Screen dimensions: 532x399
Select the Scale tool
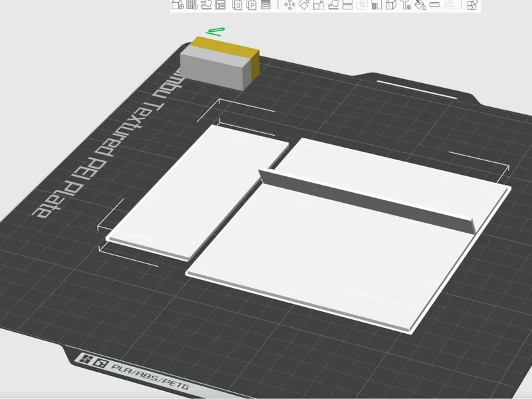click(x=319, y=5)
